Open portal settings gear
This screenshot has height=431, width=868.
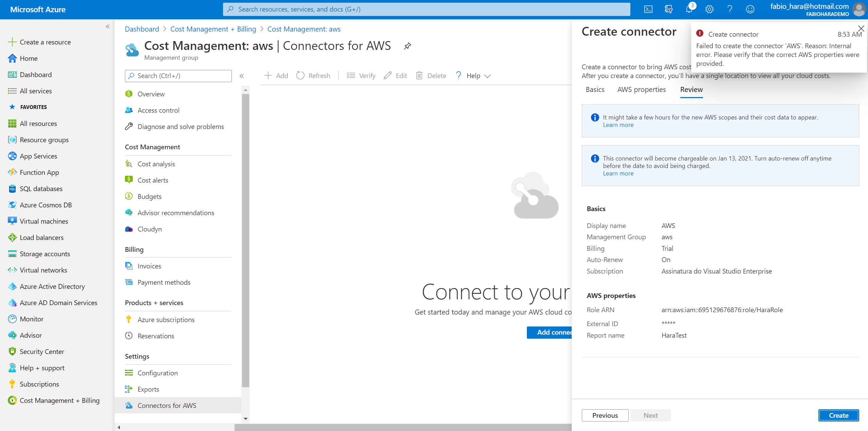pyautogui.click(x=709, y=9)
